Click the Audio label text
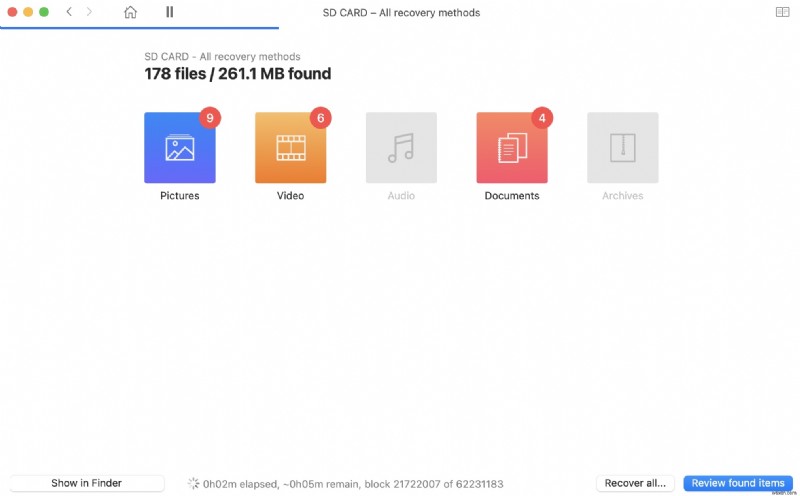Viewport: 800px width, 496px height. coord(401,195)
